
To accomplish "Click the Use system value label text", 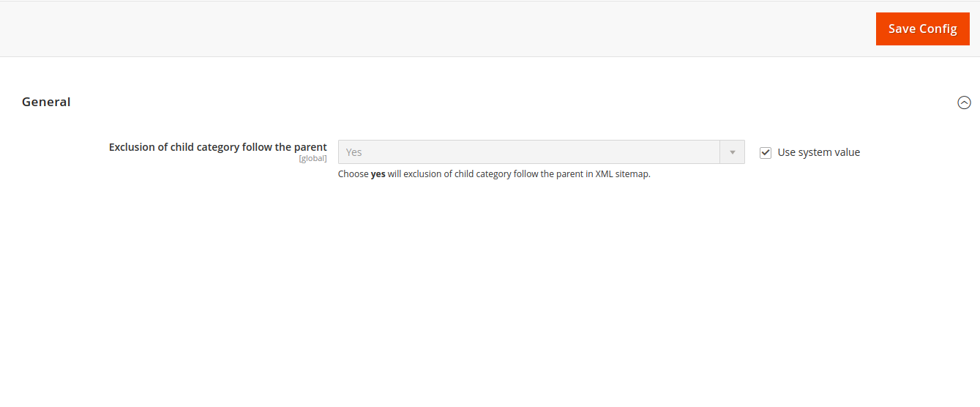I will [818, 153].
